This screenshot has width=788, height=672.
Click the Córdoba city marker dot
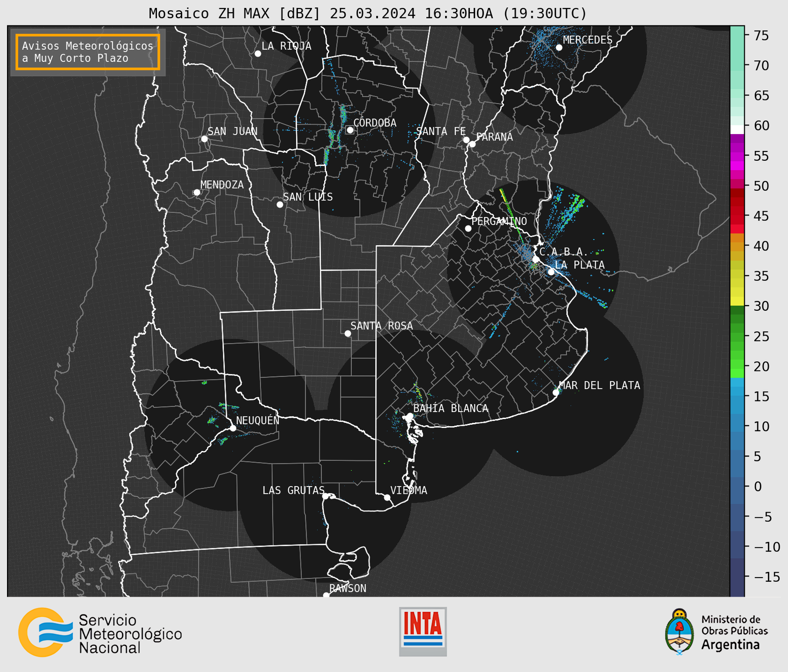[350, 130]
